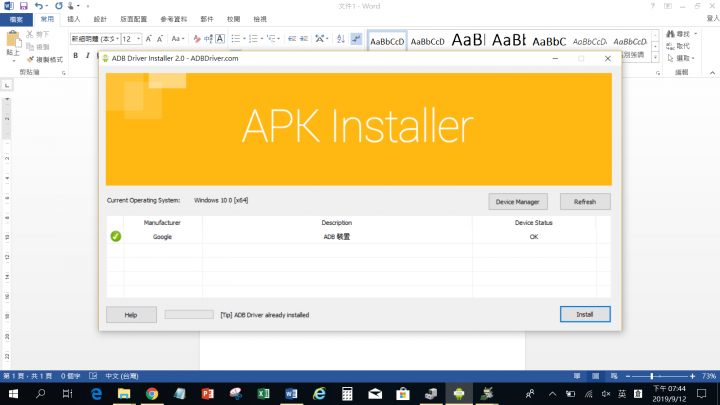Click the Word zoom slider handle

click(652, 376)
